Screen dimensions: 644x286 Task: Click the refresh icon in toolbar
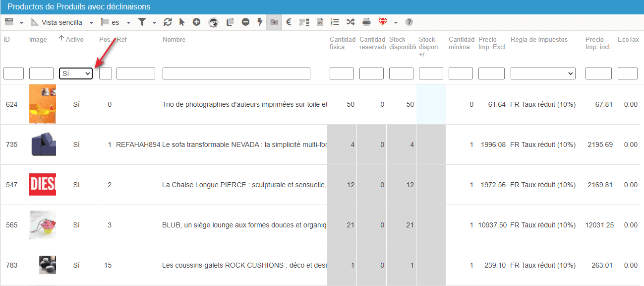[168, 22]
